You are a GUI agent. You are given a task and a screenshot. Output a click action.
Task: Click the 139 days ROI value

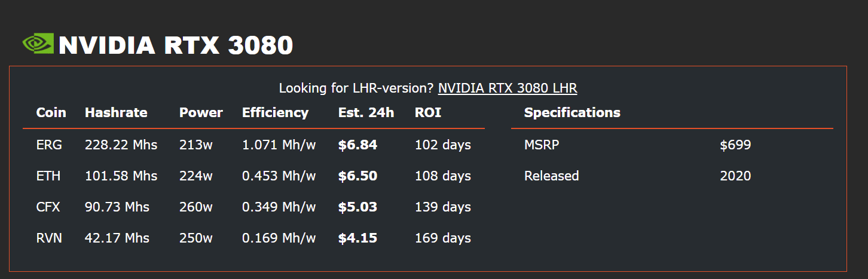(443, 207)
